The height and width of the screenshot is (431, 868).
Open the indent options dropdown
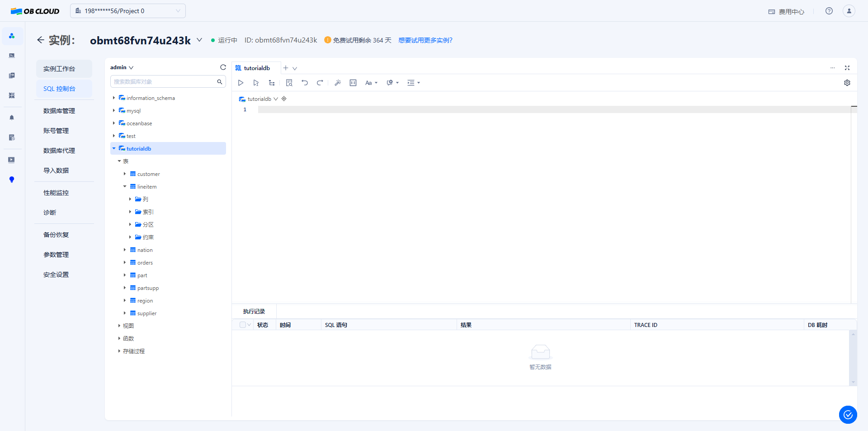point(414,83)
